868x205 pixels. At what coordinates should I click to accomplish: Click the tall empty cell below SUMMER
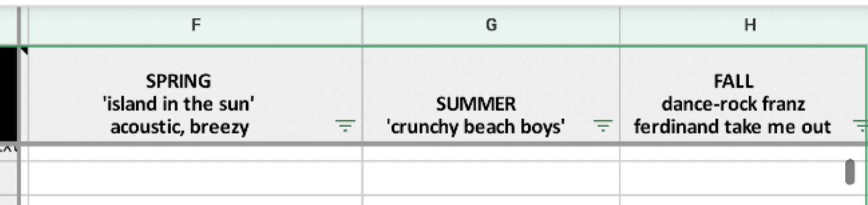[491, 178]
